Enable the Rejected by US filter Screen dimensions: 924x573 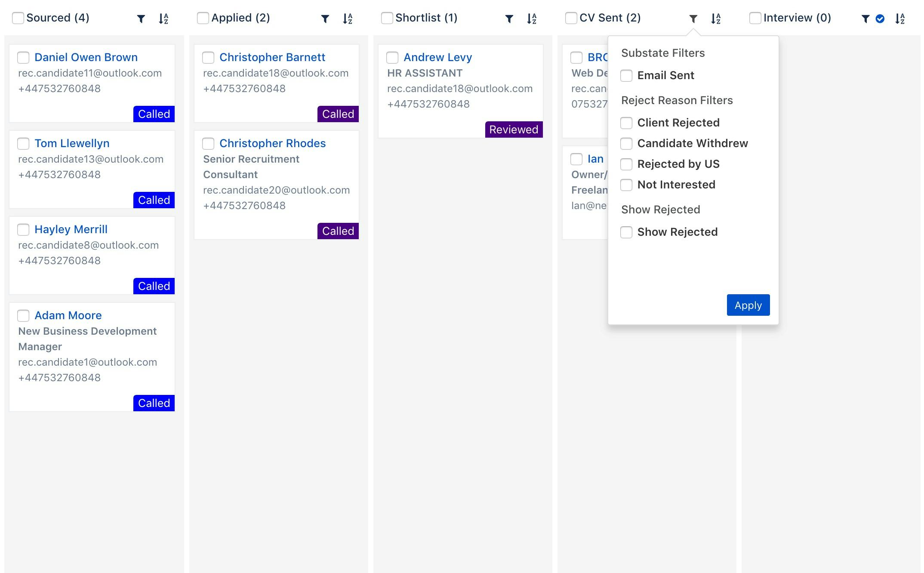(x=626, y=164)
